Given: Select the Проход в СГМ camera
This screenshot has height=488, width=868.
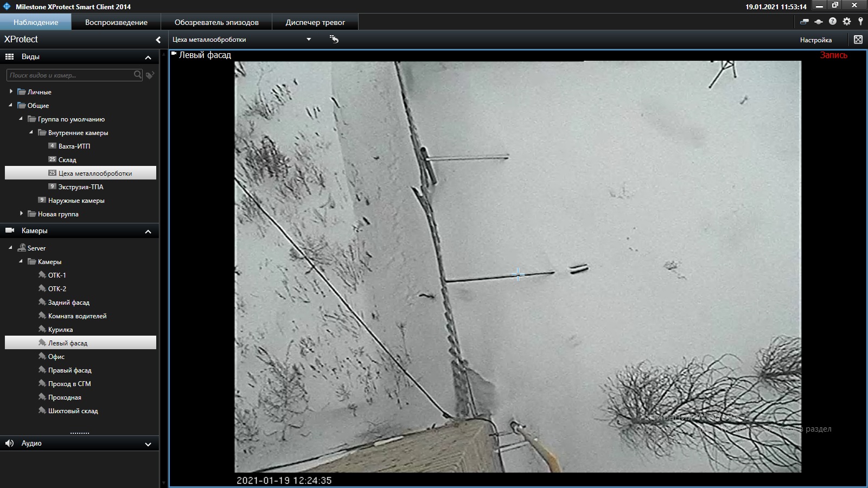Looking at the screenshot, I should click(69, 383).
